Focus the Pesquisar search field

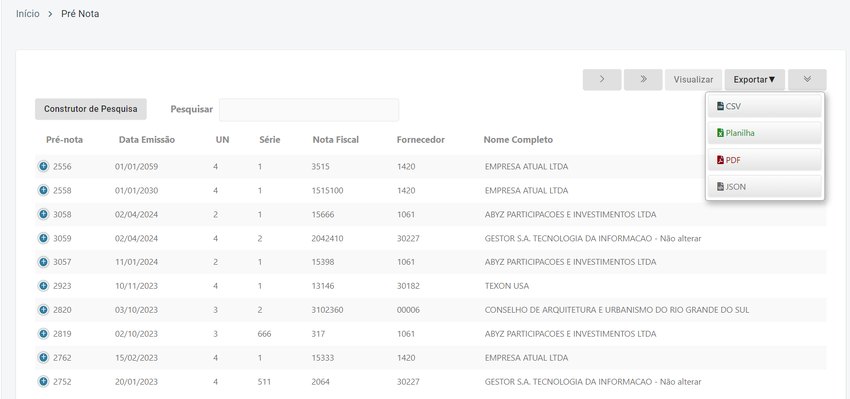pos(309,110)
